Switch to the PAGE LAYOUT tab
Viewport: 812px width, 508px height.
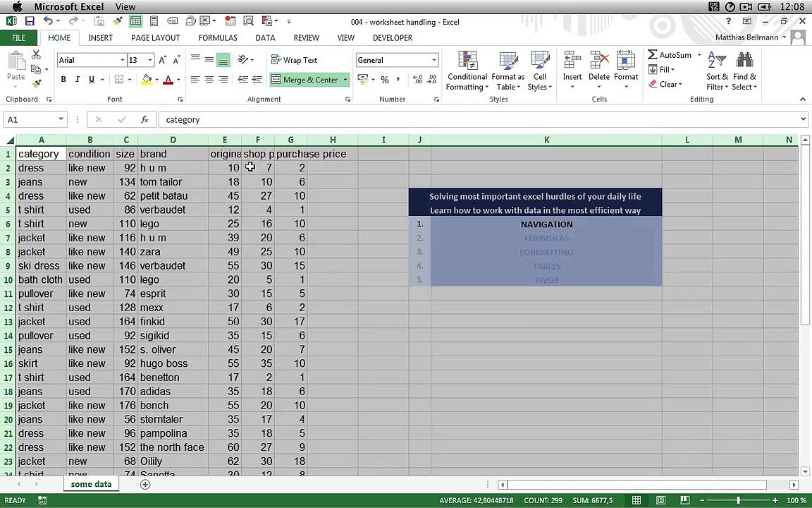tap(155, 38)
